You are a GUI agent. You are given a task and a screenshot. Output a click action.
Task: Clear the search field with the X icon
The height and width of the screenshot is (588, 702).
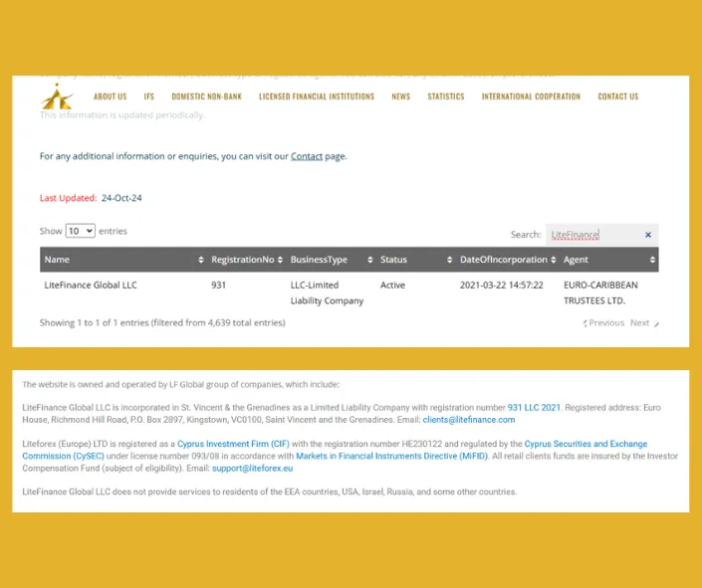648,235
